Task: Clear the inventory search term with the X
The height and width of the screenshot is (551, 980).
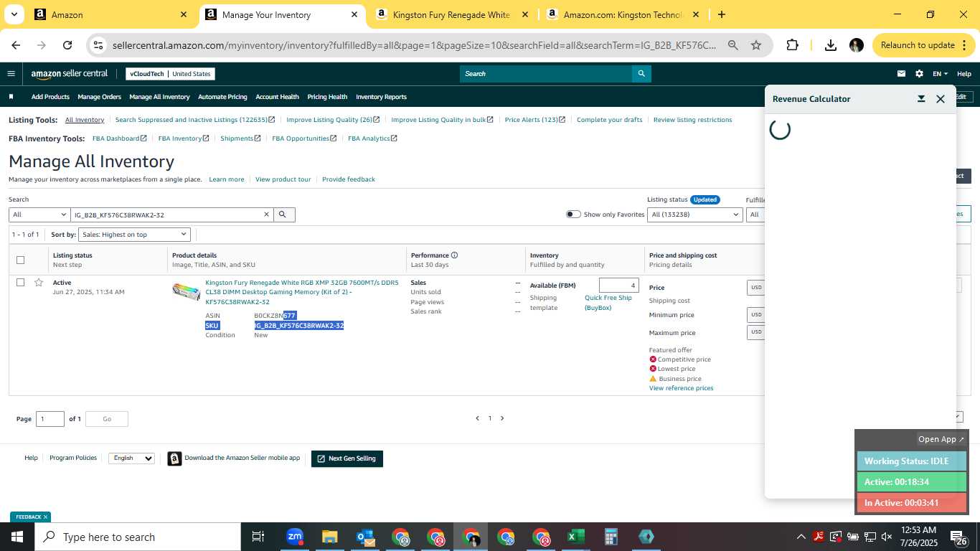Action: pyautogui.click(x=266, y=215)
